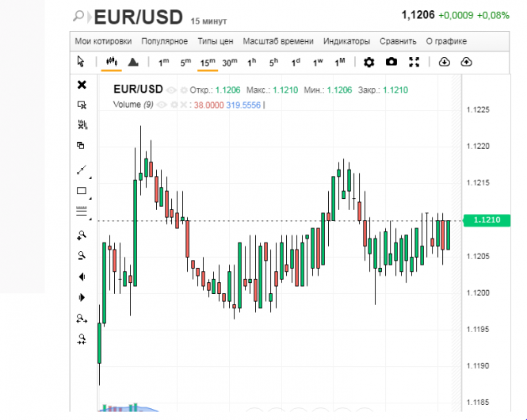Viewport: 527px width, 420px height.
Task: Click the EUR/USD page title
Action: (x=139, y=17)
